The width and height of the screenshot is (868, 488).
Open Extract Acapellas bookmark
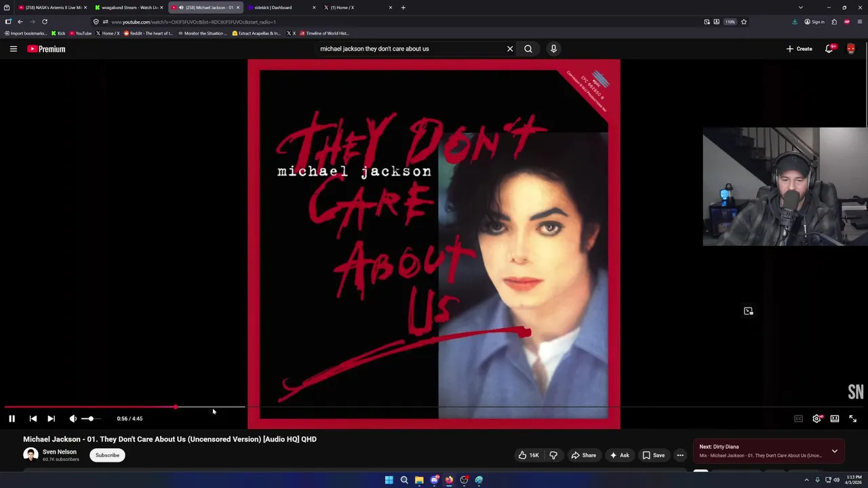click(256, 33)
